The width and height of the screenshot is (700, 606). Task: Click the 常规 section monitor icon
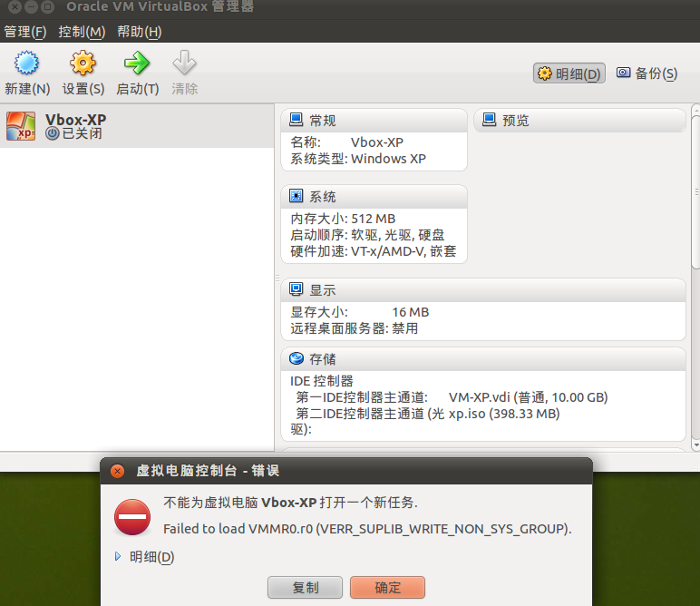tap(296, 120)
